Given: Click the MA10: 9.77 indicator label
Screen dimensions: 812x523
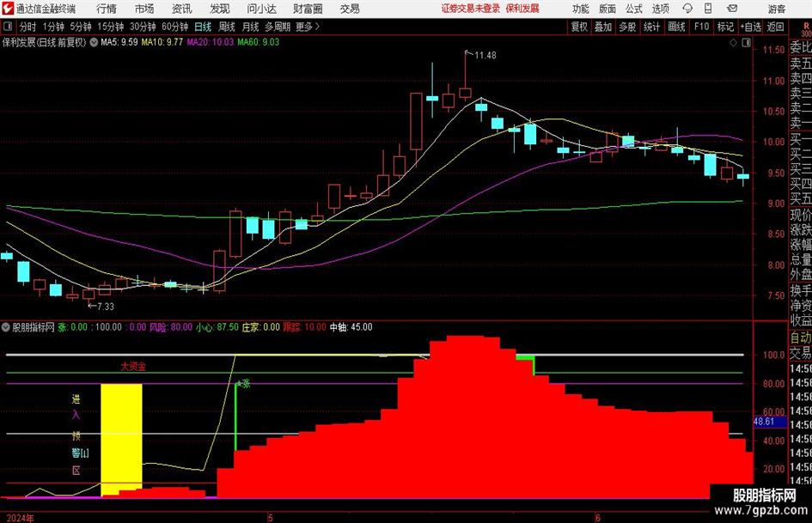Looking at the screenshot, I should click(x=162, y=42).
